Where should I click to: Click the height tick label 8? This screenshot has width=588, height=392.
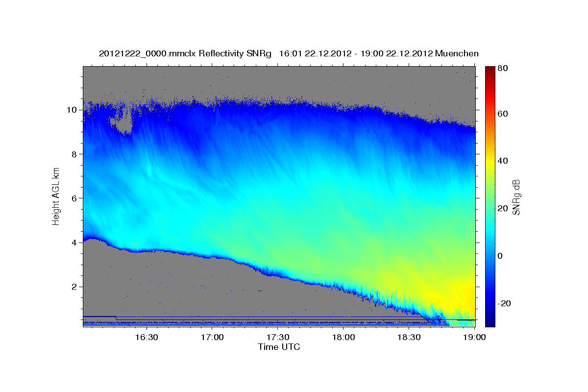click(75, 154)
